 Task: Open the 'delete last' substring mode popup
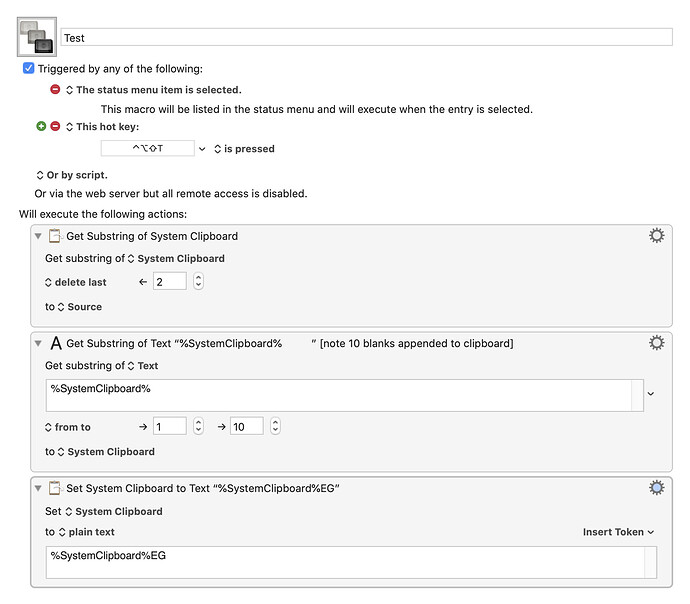(76, 282)
